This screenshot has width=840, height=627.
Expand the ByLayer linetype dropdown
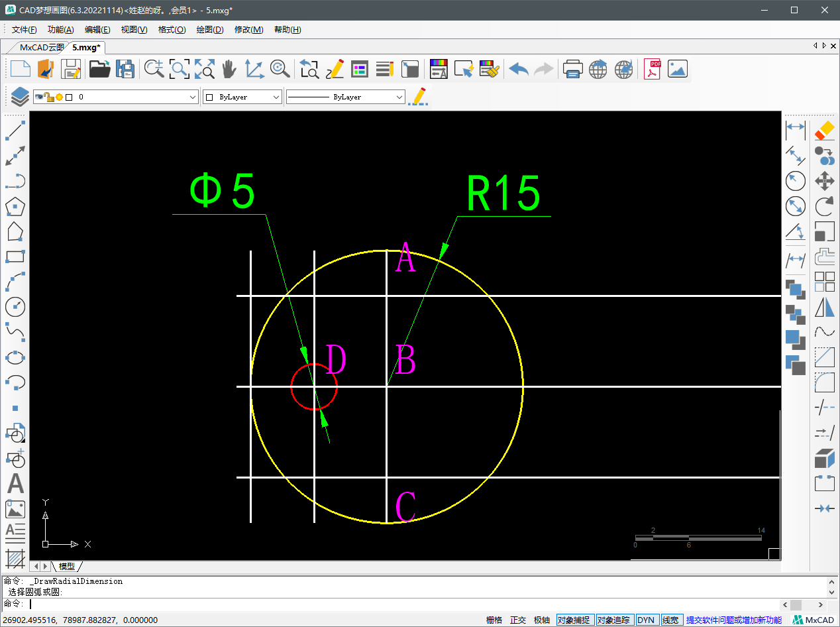coord(399,97)
